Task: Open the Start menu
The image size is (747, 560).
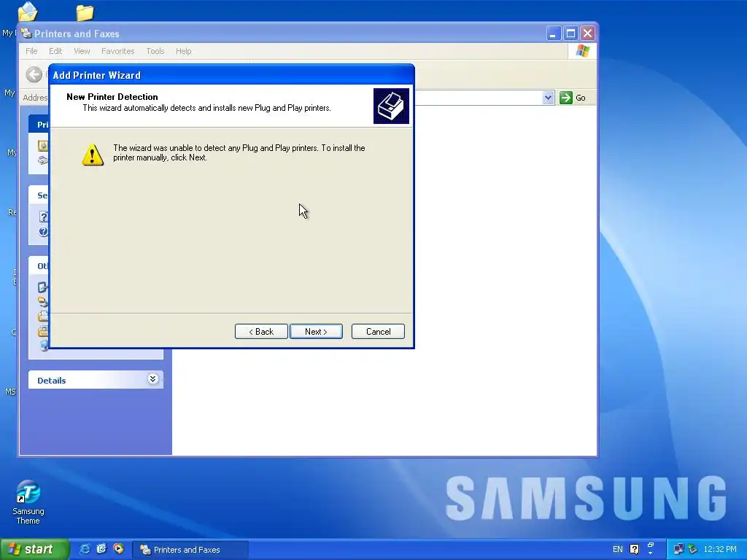Action: click(34, 549)
